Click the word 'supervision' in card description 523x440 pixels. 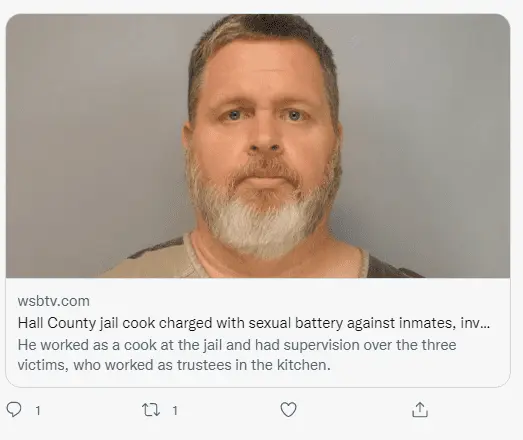click(321, 346)
